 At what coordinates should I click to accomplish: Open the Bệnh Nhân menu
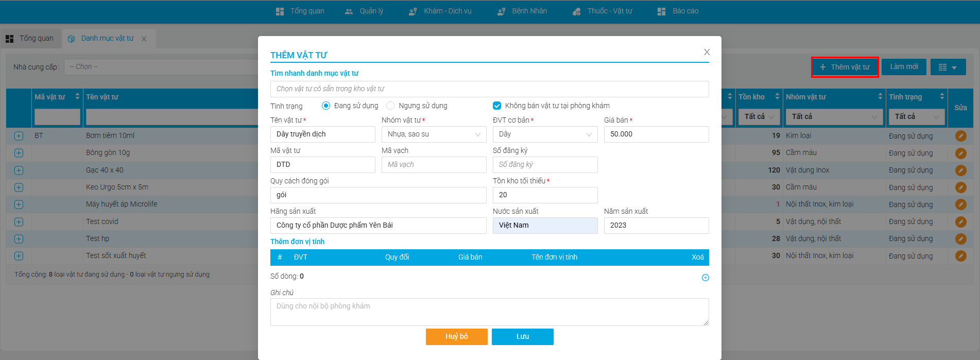(x=522, y=11)
